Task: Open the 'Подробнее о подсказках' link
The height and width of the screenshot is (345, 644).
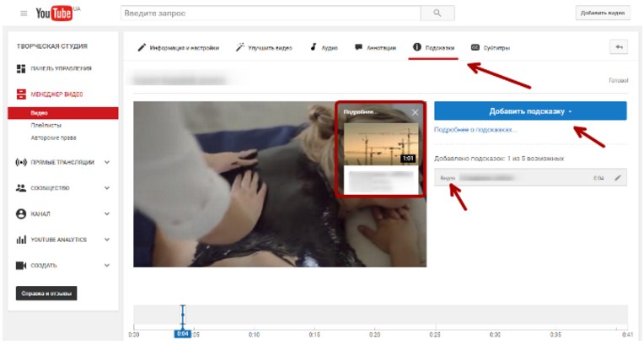Action: [475, 130]
